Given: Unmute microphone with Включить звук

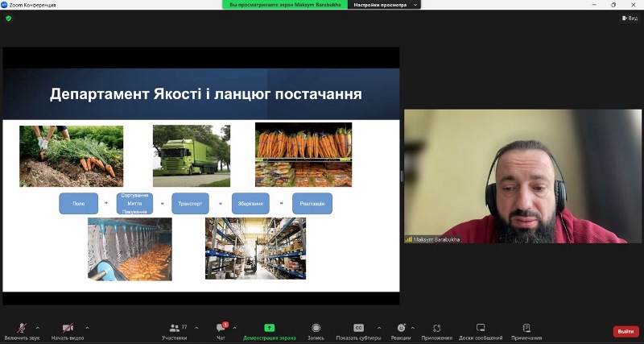Looking at the screenshot, I should (22, 329).
